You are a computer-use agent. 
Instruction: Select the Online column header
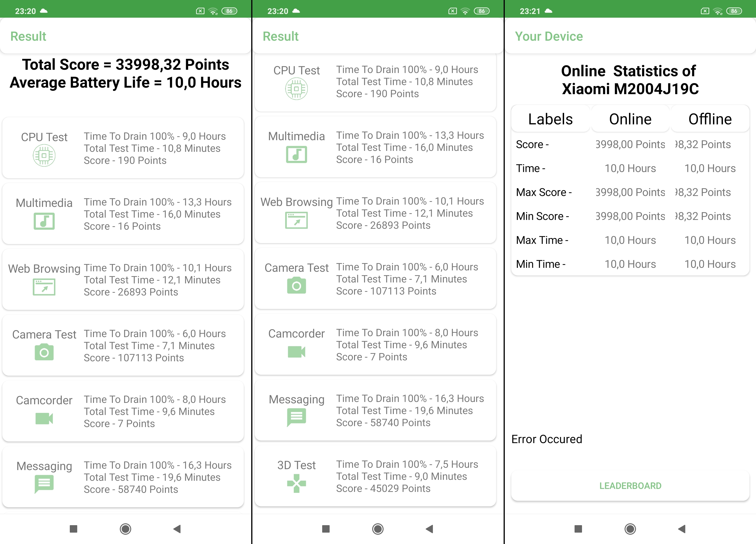click(x=630, y=119)
